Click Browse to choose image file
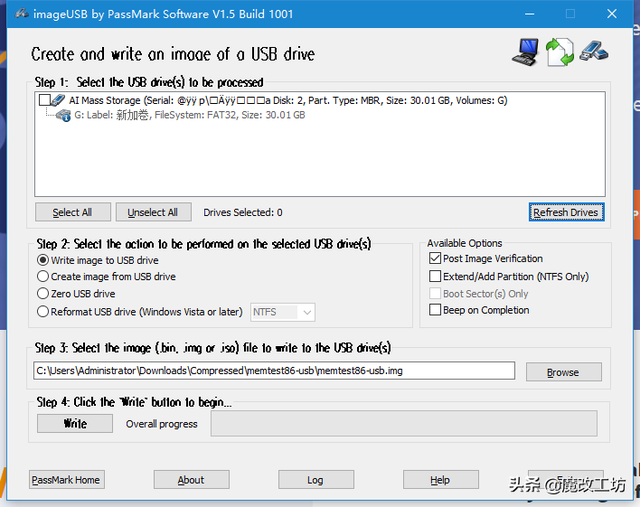 [x=564, y=372]
